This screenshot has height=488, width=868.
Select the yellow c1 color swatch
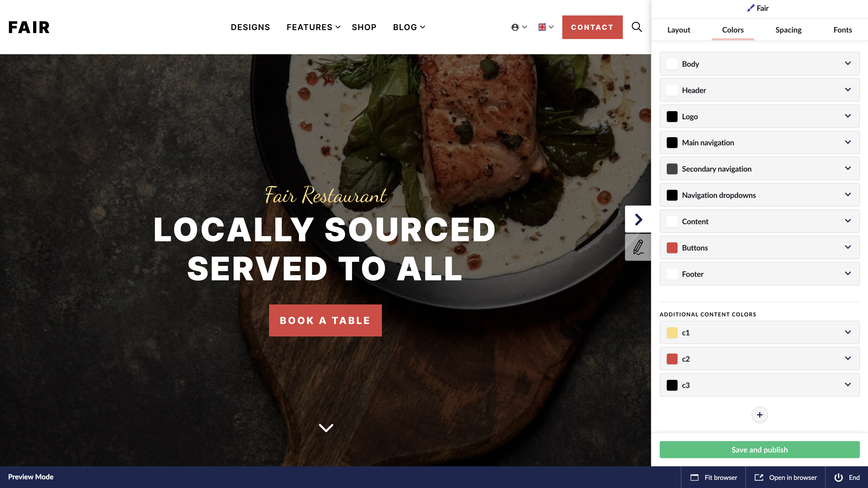[672, 332]
